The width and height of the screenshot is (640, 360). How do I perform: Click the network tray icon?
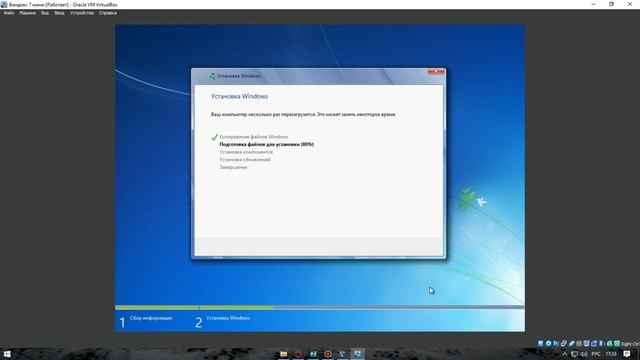pos(574,354)
